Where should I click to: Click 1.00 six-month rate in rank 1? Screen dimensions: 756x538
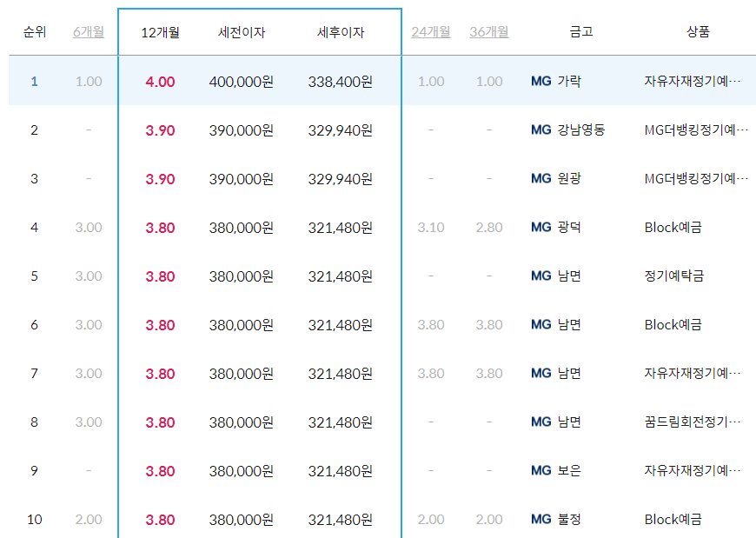[89, 81]
